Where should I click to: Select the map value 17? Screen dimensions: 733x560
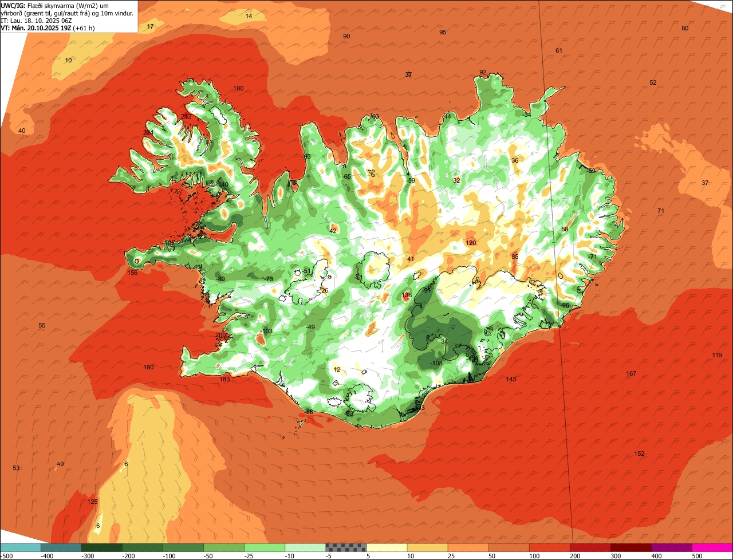coord(150,27)
